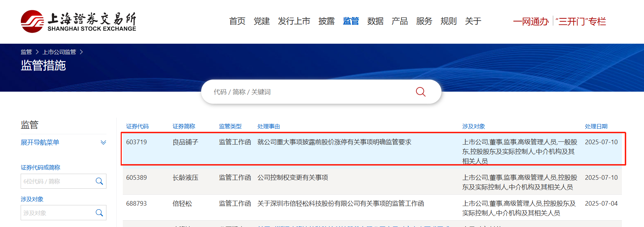
Task: Click date 2025-07-10 in 良品铺子 row
Action: pos(601,142)
